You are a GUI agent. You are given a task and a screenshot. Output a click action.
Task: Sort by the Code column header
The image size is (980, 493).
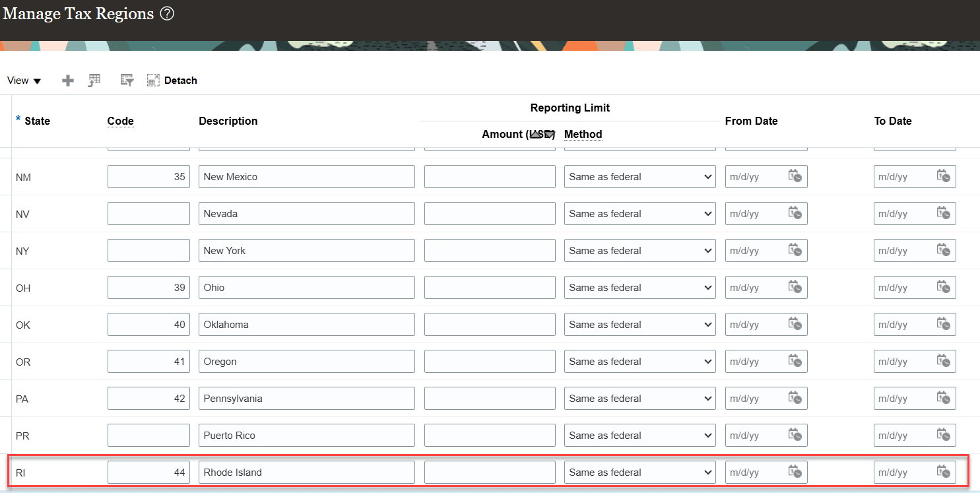(x=120, y=121)
